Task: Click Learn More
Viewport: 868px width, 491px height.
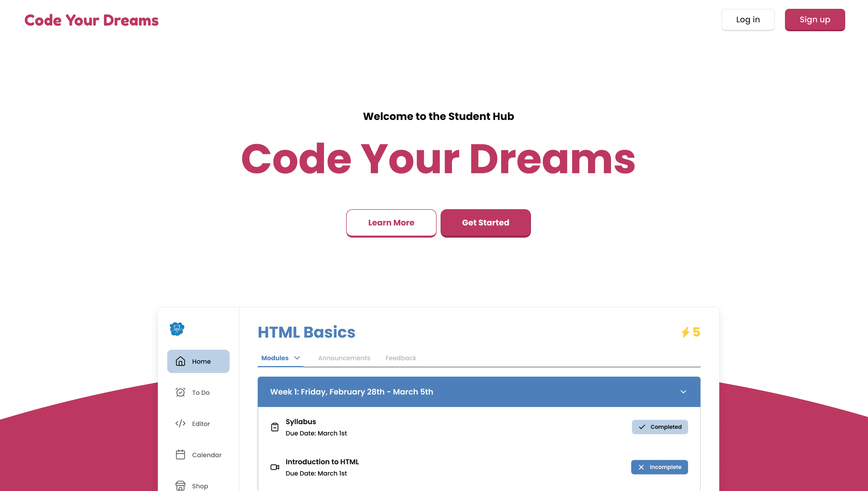Action: click(x=391, y=223)
